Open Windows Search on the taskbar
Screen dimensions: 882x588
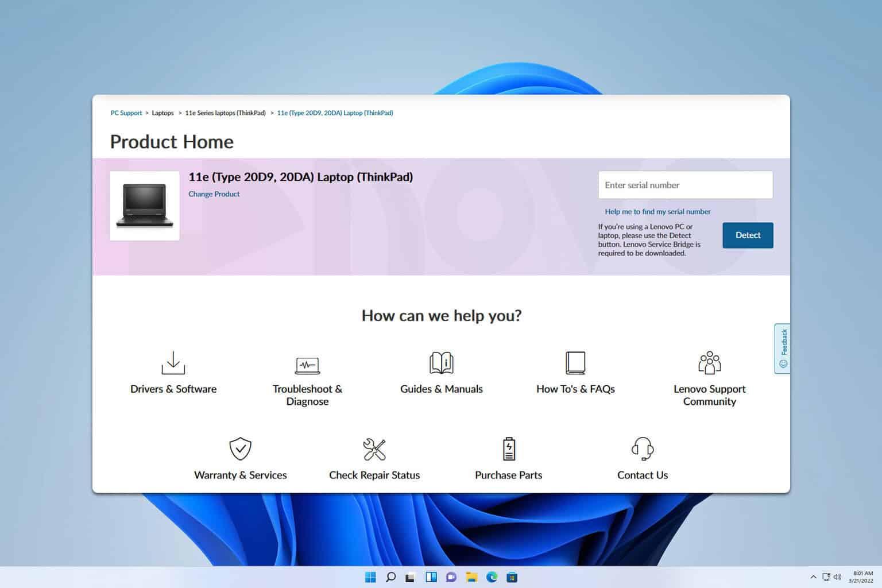[x=390, y=577]
